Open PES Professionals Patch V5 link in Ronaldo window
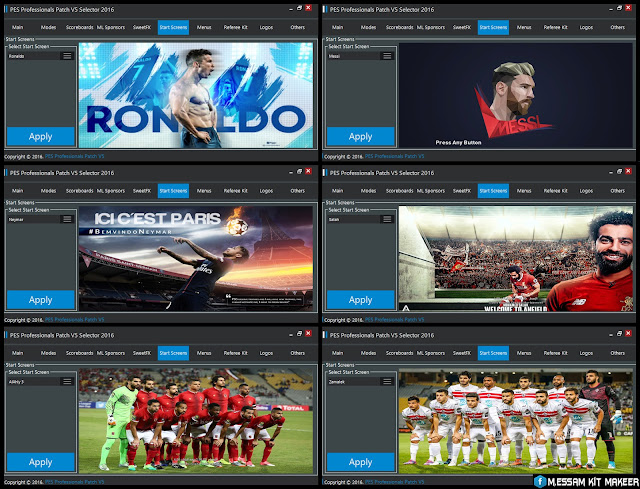This screenshot has width=640, height=489. click(x=74, y=156)
